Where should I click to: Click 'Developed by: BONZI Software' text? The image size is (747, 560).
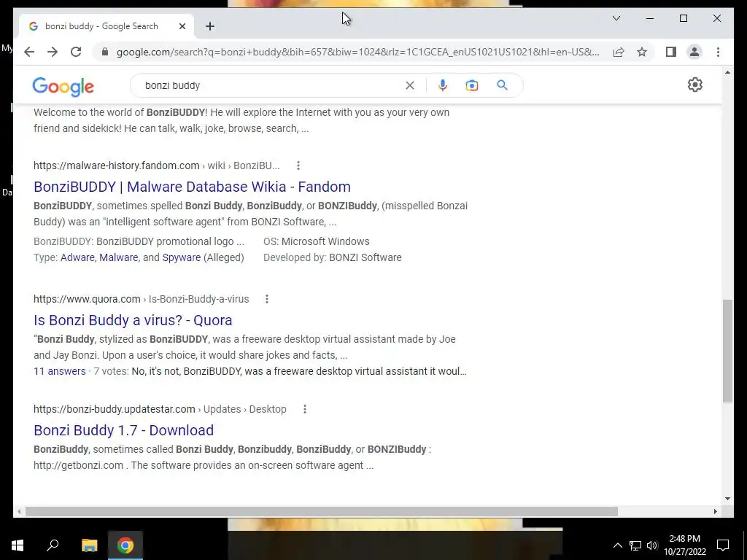click(333, 257)
